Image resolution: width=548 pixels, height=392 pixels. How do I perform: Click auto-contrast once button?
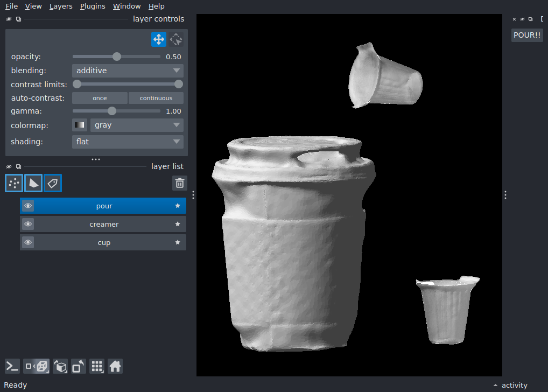tap(100, 98)
